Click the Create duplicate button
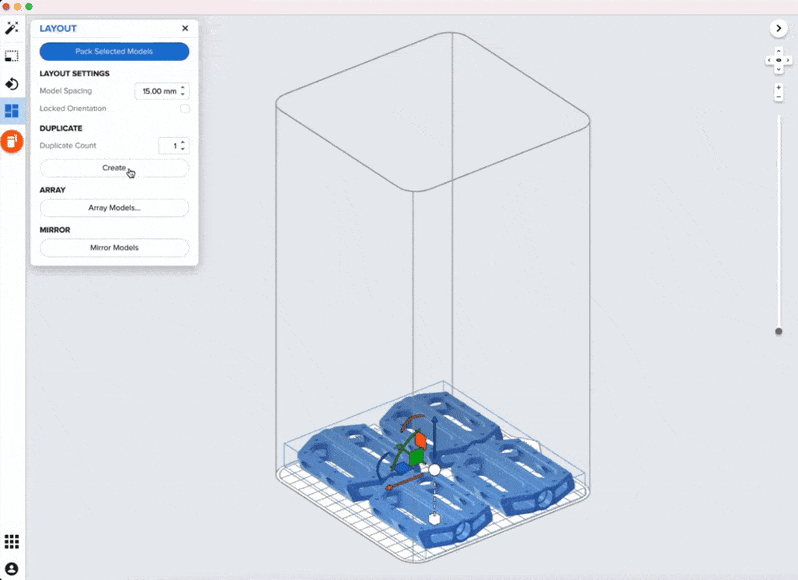The width and height of the screenshot is (798, 580). click(x=115, y=168)
